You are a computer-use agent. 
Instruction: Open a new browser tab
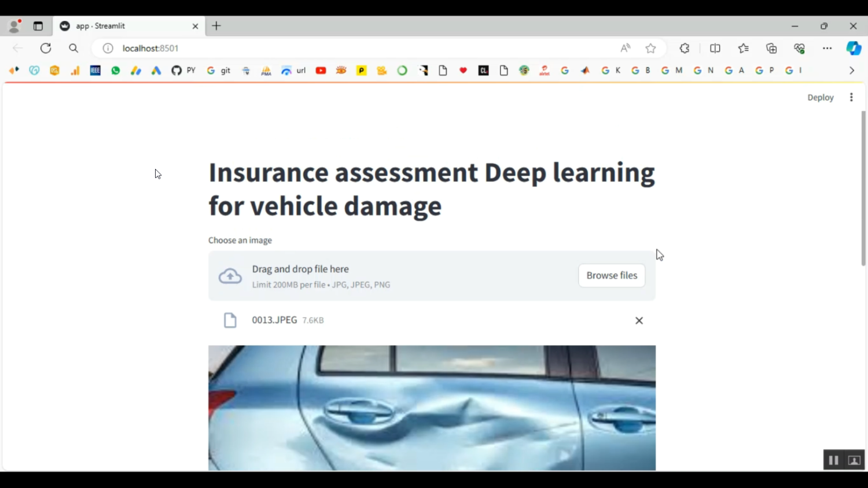point(216,25)
